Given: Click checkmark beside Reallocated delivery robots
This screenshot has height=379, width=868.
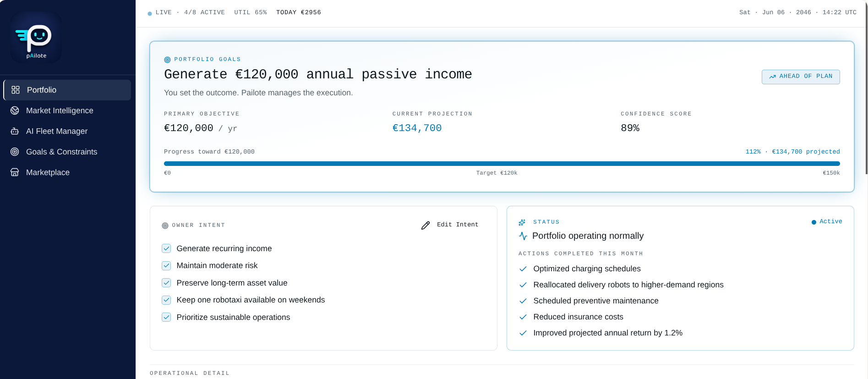Looking at the screenshot, I should pyautogui.click(x=523, y=285).
